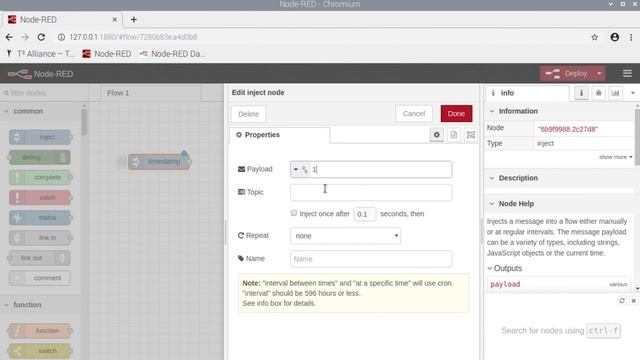Open the Node-RED hamburger main menu
Screen dimensions: 640x360
(x=627, y=73)
